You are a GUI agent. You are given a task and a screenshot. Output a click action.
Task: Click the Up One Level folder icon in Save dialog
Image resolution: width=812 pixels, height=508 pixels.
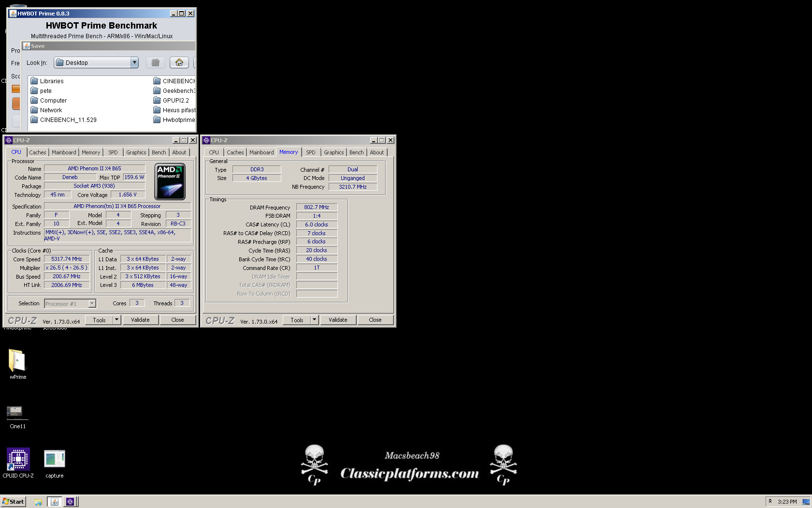pos(155,62)
